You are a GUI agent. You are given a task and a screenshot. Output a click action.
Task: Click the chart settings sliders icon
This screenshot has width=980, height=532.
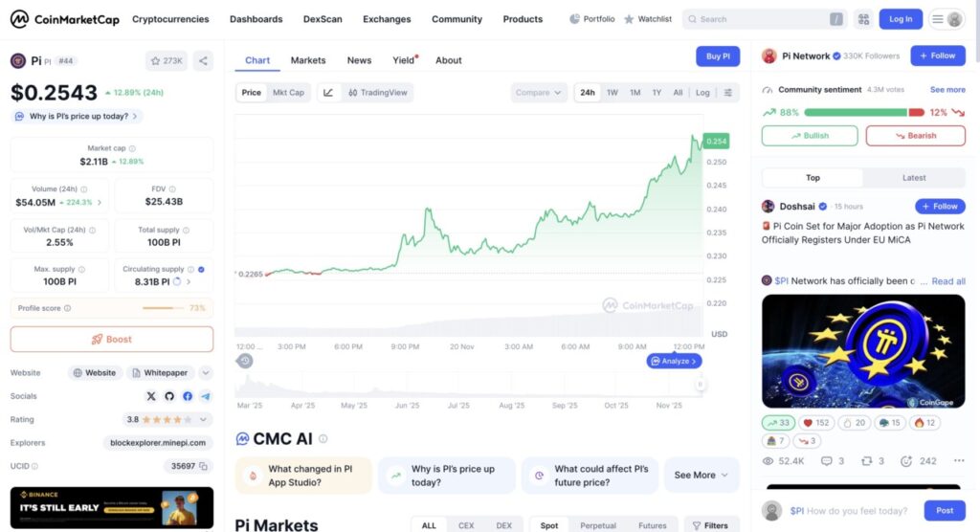(x=728, y=93)
